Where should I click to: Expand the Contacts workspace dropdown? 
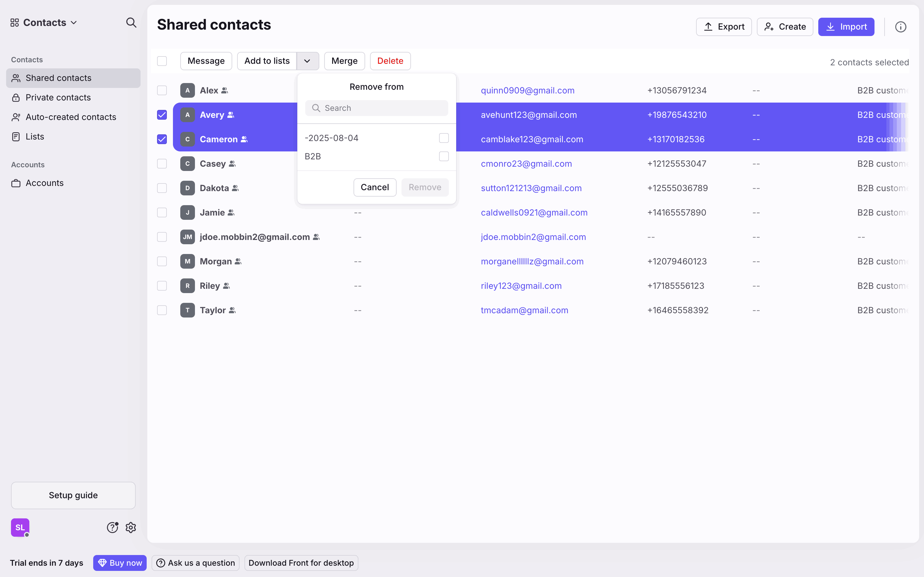[x=44, y=23]
